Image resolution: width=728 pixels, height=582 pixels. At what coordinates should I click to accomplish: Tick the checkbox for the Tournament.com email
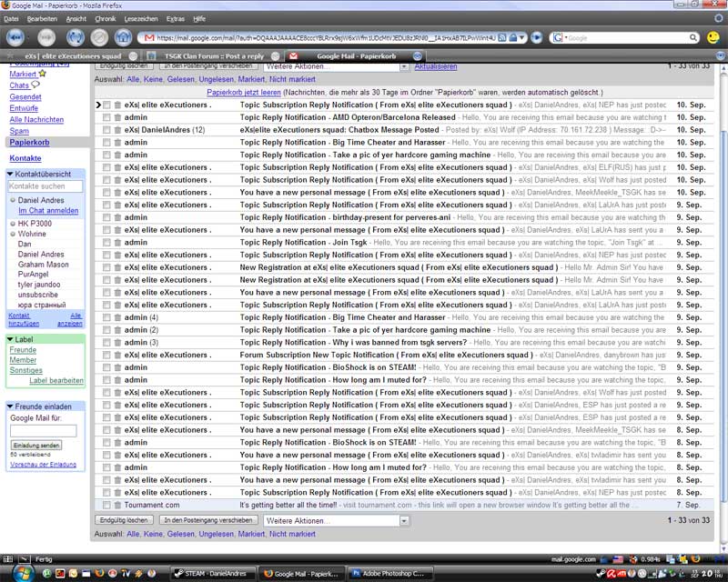tap(106, 505)
